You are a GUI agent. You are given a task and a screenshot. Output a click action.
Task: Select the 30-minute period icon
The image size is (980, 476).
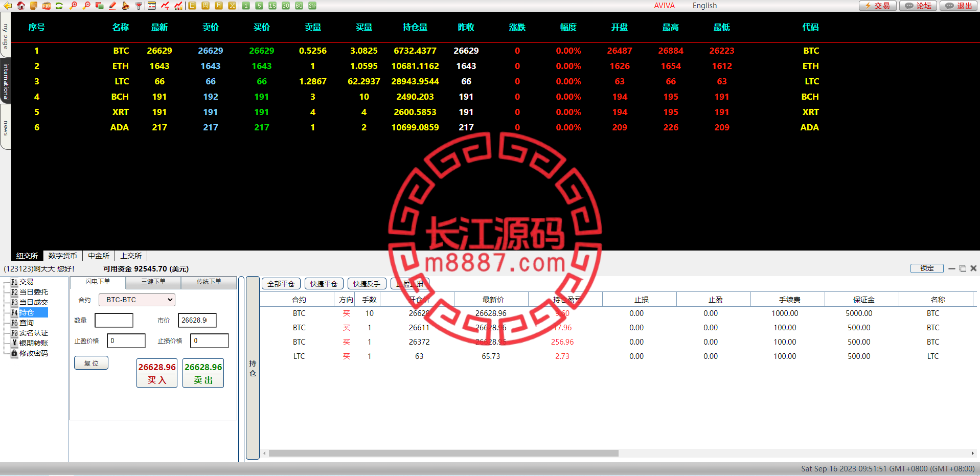point(286,6)
